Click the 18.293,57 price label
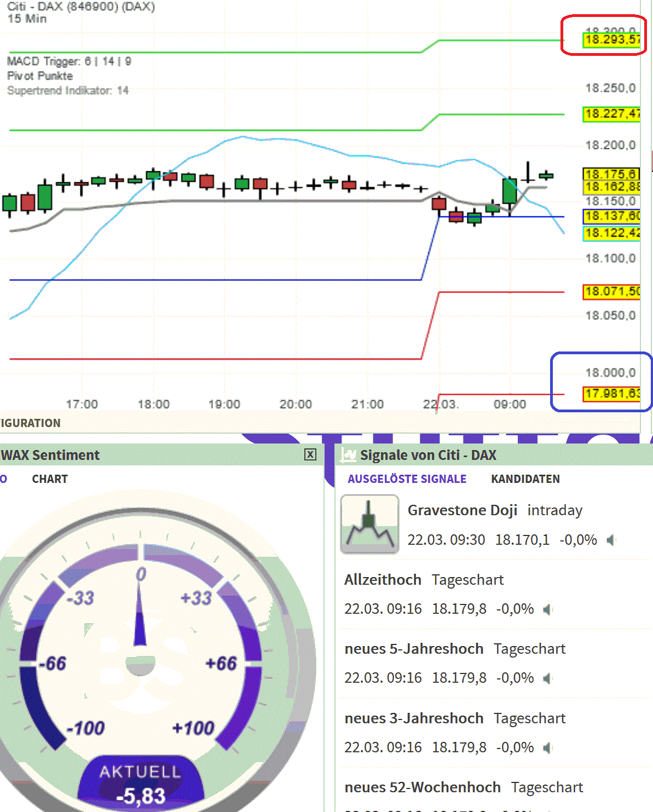 click(611, 40)
